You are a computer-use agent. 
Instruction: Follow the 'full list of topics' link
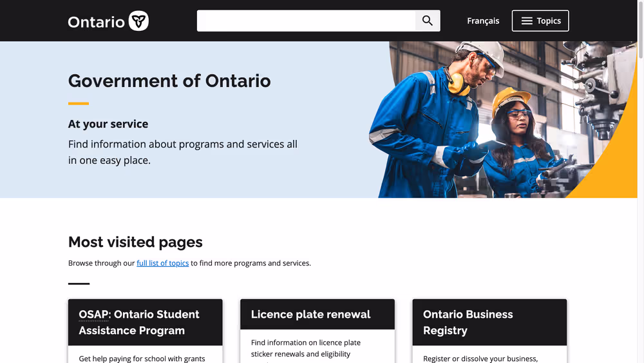pos(162,263)
